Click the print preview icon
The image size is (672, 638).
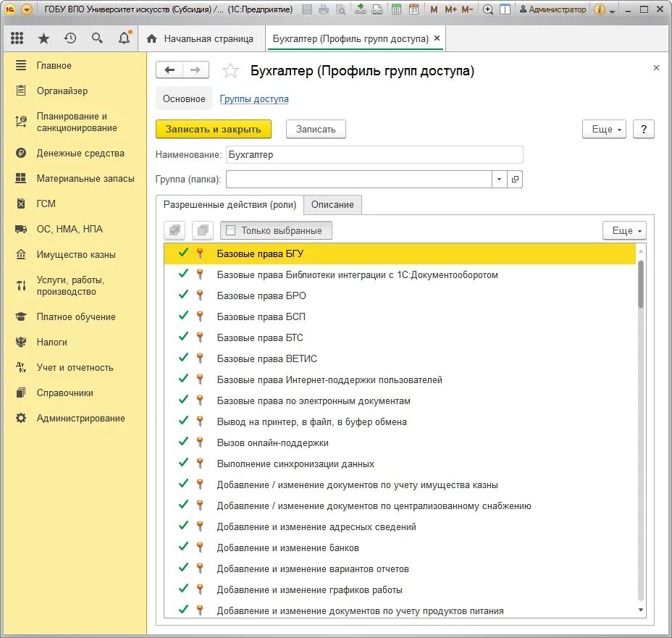pyautogui.click(x=341, y=9)
